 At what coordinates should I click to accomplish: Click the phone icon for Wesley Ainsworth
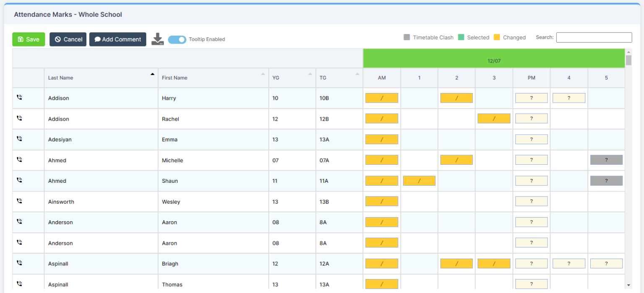[19, 201]
